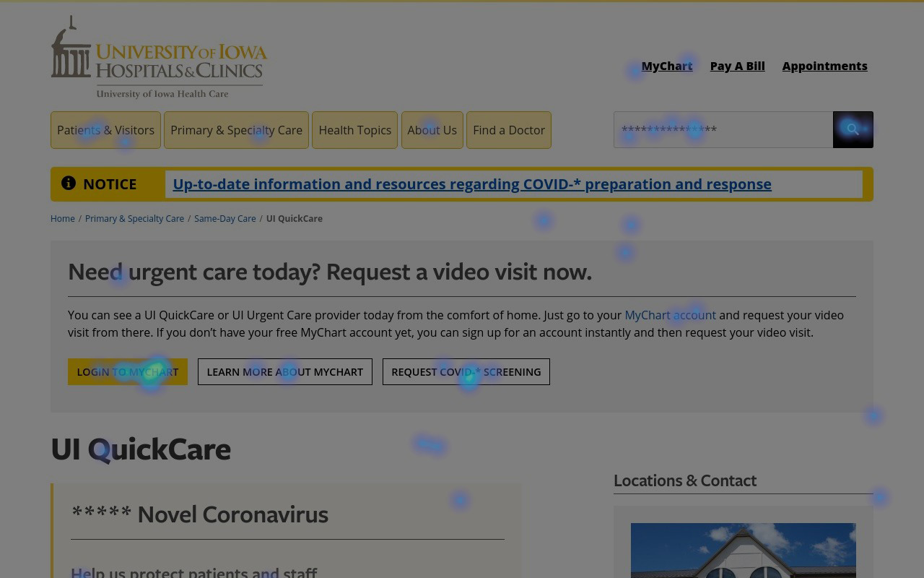Open the Pay A Bill link
Viewport: 924px width, 578px height.
tap(737, 66)
